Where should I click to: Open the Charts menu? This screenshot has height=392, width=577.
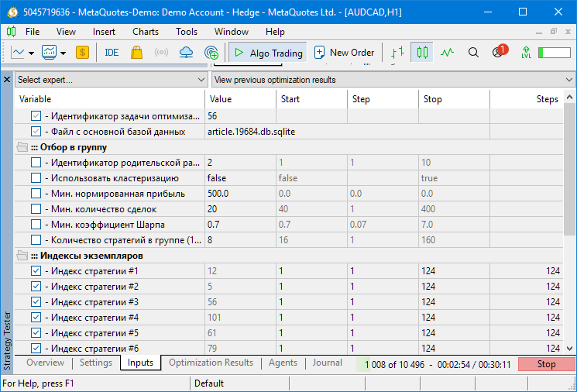(x=146, y=32)
